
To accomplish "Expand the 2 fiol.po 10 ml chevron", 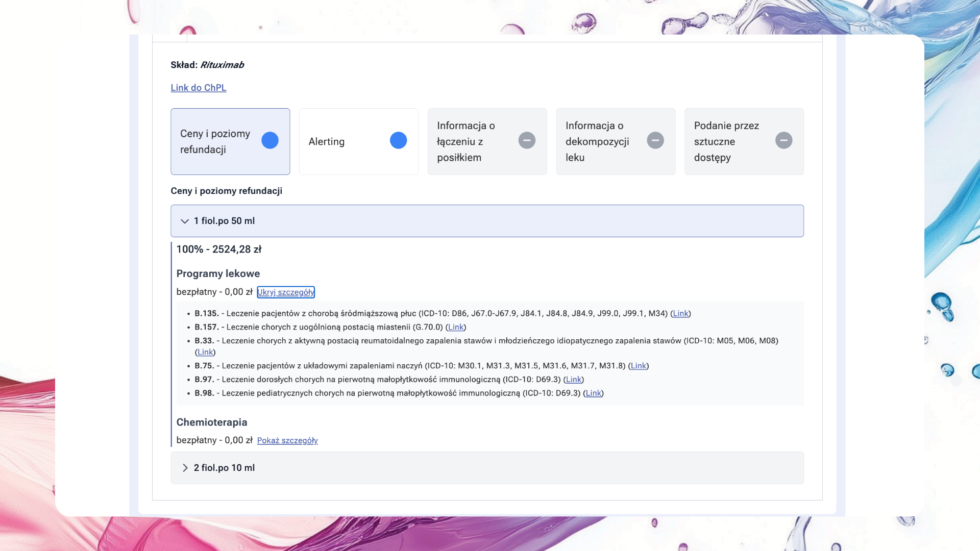I will tap(185, 468).
